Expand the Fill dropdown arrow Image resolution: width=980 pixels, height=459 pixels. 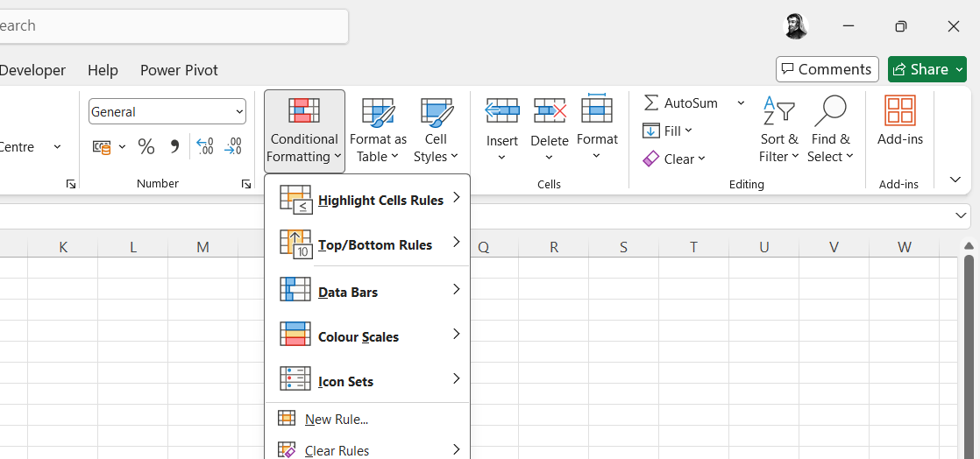689,131
